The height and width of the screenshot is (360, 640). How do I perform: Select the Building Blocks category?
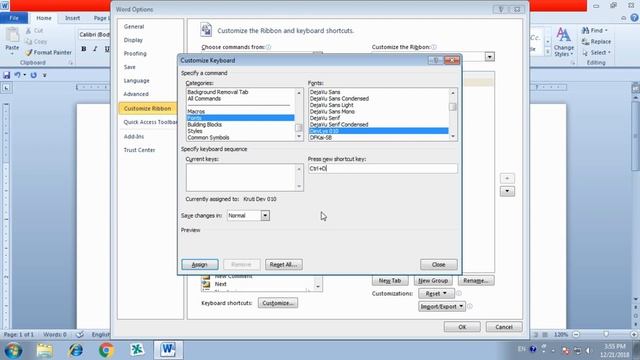pyautogui.click(x=204, y=124)
